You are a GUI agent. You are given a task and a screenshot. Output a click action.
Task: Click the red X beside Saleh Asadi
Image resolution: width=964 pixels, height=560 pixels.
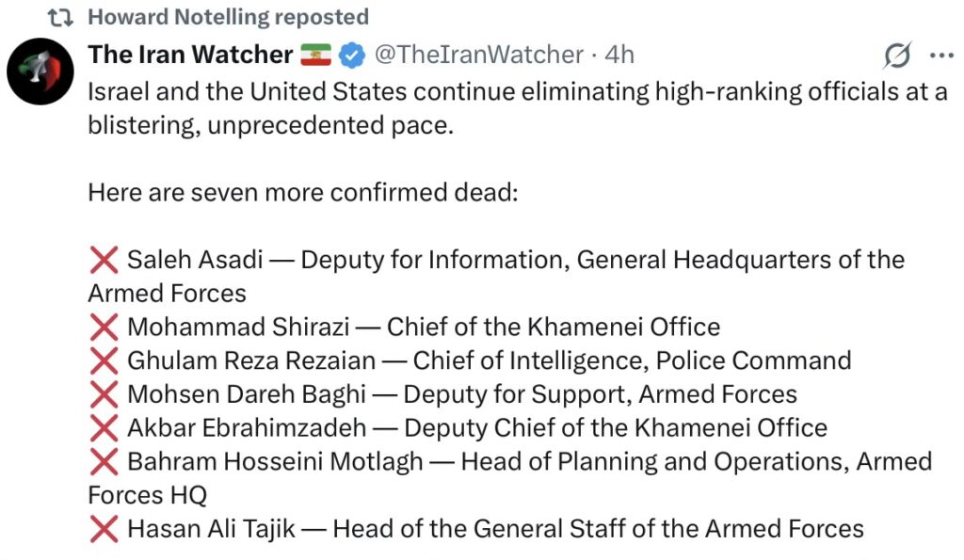coord(103,260)
